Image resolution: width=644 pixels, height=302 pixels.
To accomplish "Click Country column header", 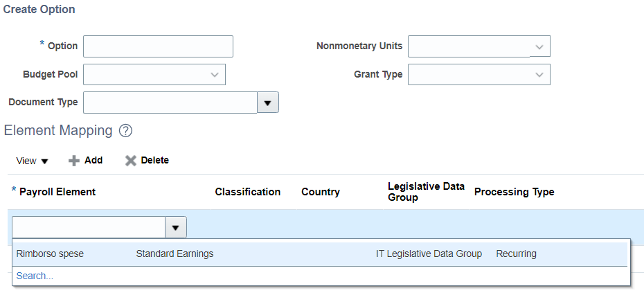I will (321, 192).
